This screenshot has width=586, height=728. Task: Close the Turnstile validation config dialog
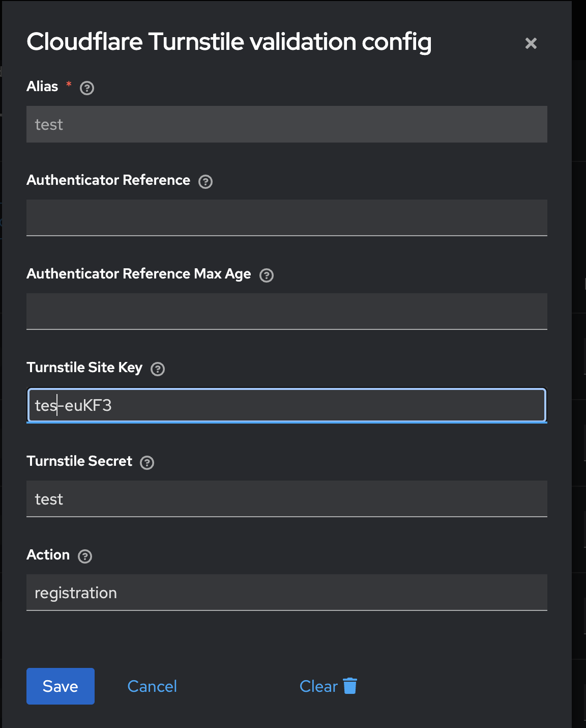(x=531, y=43)
